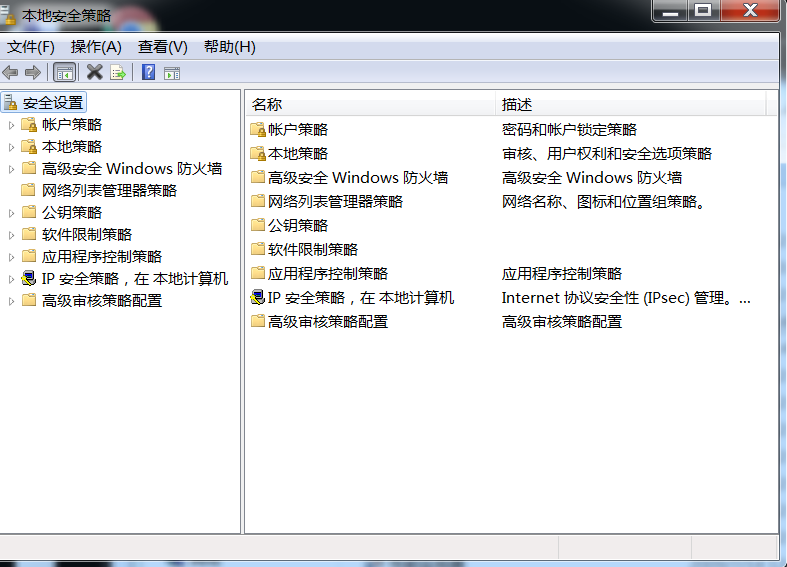Click the IP 安全策略 icon in list pane
Viewport: 787px width, 567px height.
click(x=258, y=297)
